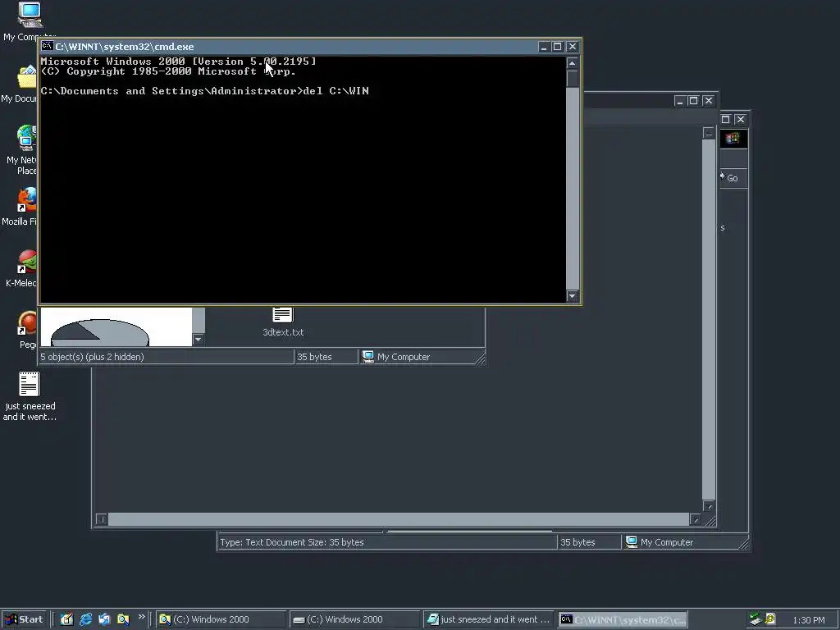Click right arrow of middle window's horizontal scrollbar
The image size is (840, 630).
point(696,519)
